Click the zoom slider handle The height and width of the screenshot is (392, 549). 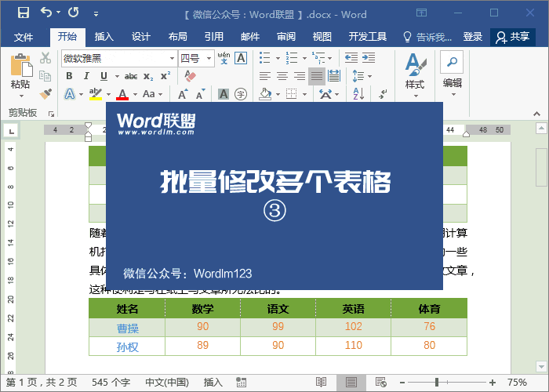[x=437, y=383]
